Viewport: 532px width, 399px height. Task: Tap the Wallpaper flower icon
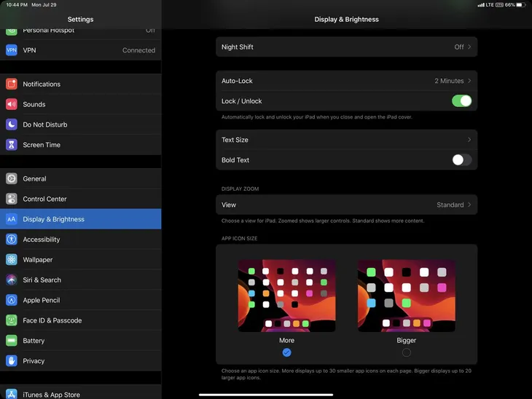[12, 260]
